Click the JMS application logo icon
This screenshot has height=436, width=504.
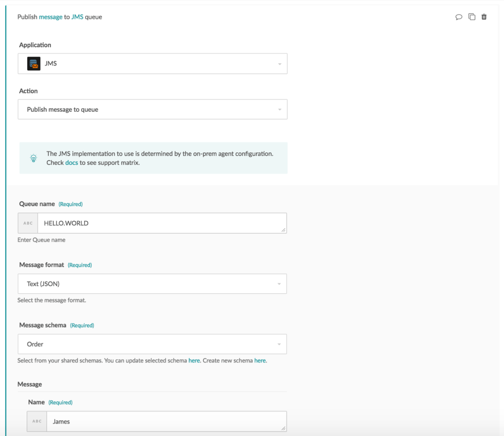[x=34, y=64]
